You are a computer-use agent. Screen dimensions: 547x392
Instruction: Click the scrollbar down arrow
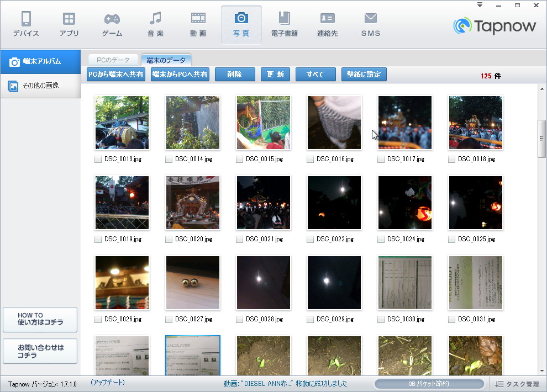point(542,371)
